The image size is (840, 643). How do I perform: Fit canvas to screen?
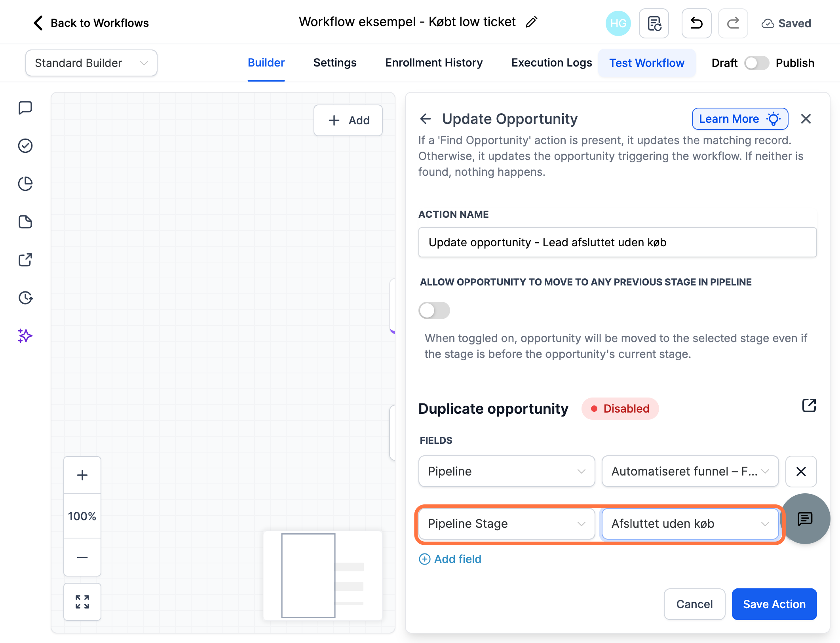(x=82, y=602)
